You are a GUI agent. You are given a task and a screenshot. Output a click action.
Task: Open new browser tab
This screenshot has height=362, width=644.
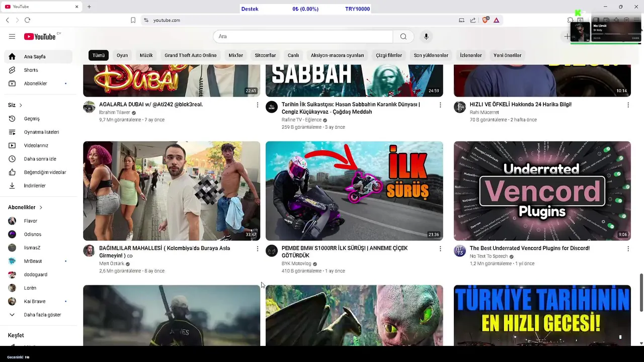[89, 7]
